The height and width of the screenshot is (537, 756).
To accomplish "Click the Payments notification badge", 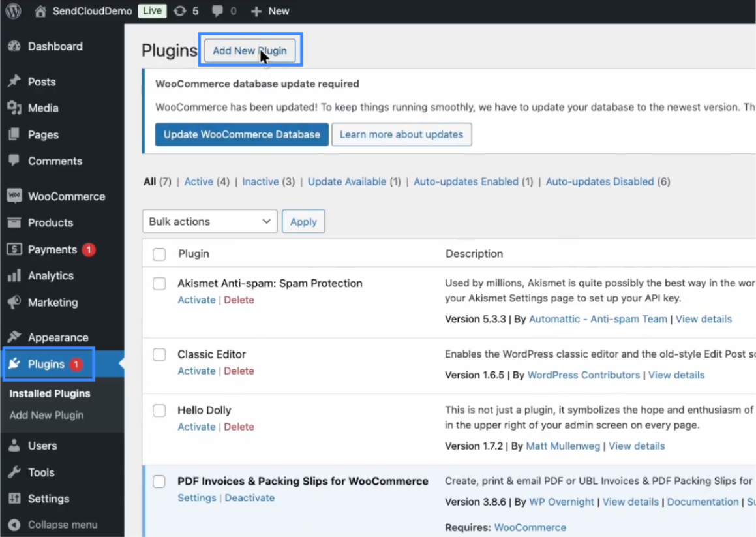I will point(89,249).
